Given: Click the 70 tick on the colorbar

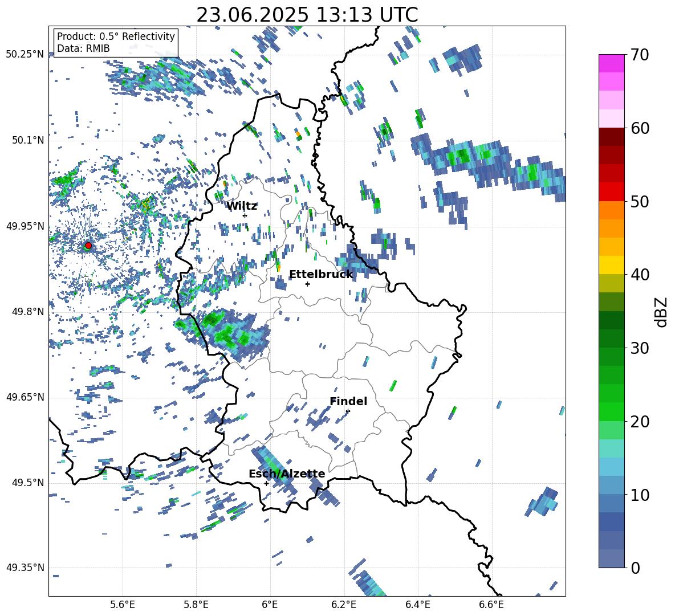Looking at the screenshot, I should click(x=640, y=55).
